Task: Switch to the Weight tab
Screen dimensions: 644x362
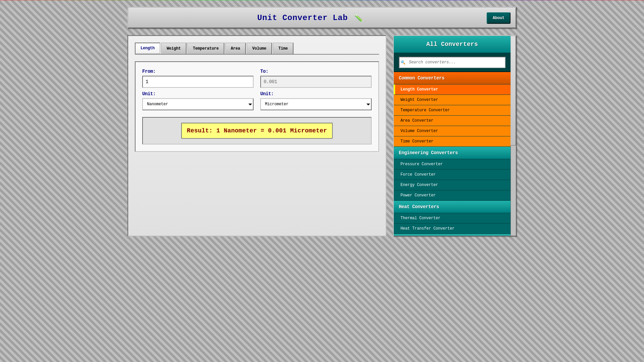Action: [x=174, y=49]
